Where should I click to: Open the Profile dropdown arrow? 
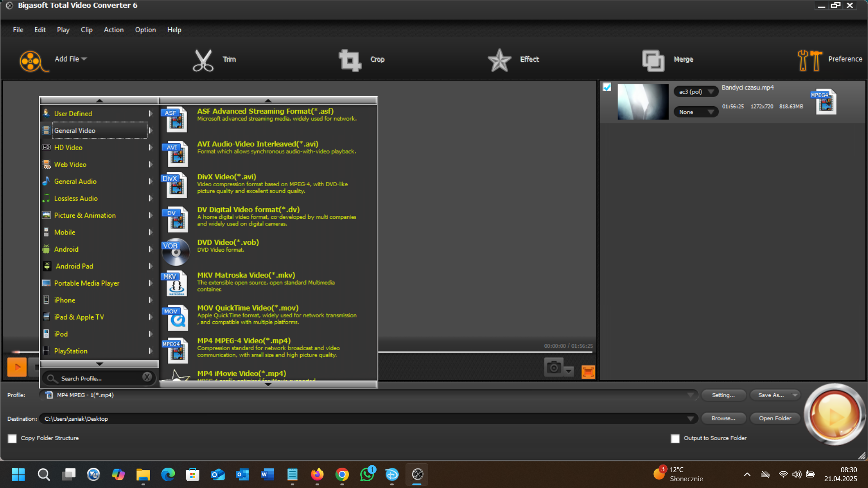click(x=690, y=395)
